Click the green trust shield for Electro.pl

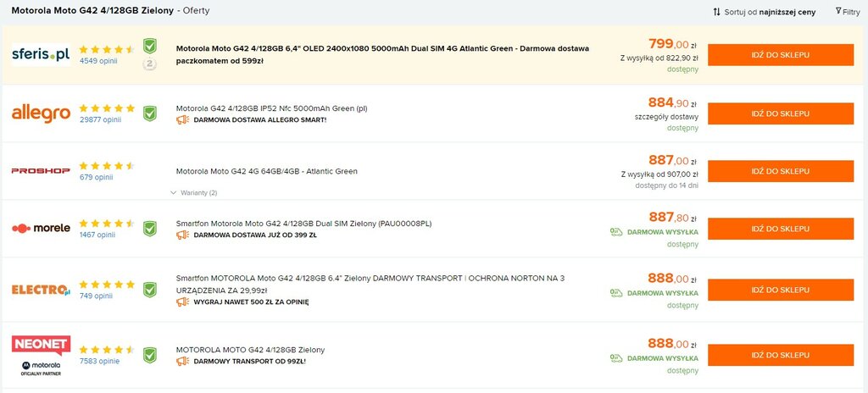pyautogui.click(x=149, y=290)
